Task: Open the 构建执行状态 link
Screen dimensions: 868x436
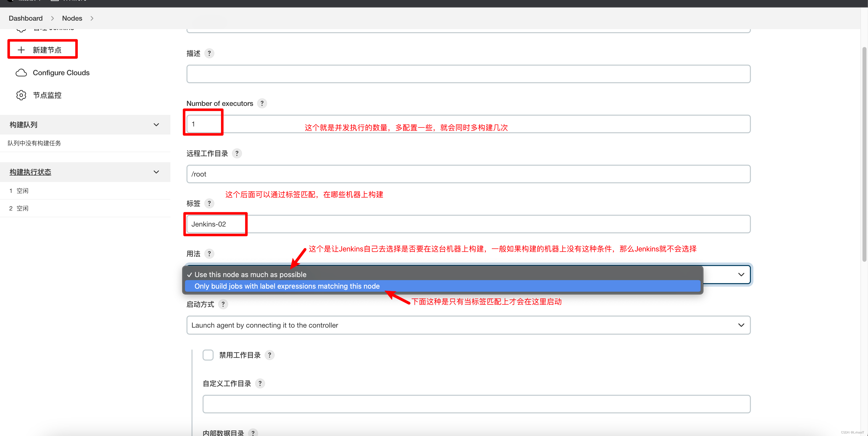Action: (30, 172)
